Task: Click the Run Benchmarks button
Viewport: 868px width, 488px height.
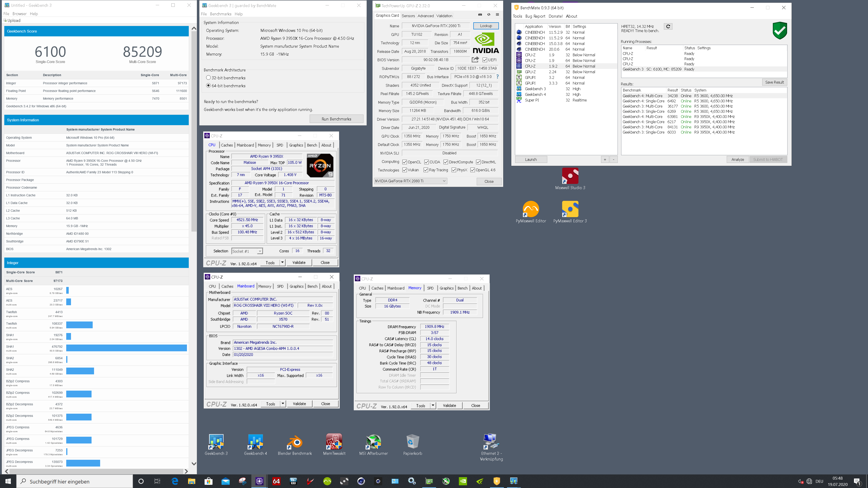Action: pyautogui.click(x=336, y=119)
